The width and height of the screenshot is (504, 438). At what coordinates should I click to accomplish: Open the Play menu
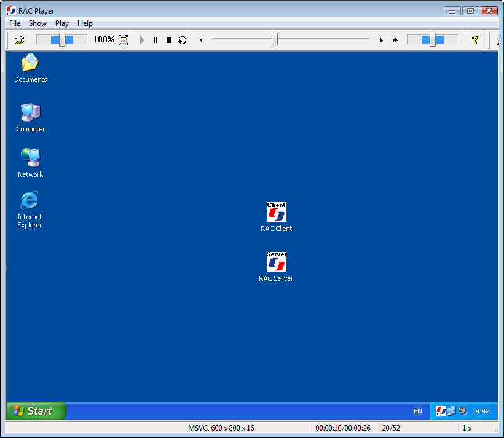[x=62, y=23]
